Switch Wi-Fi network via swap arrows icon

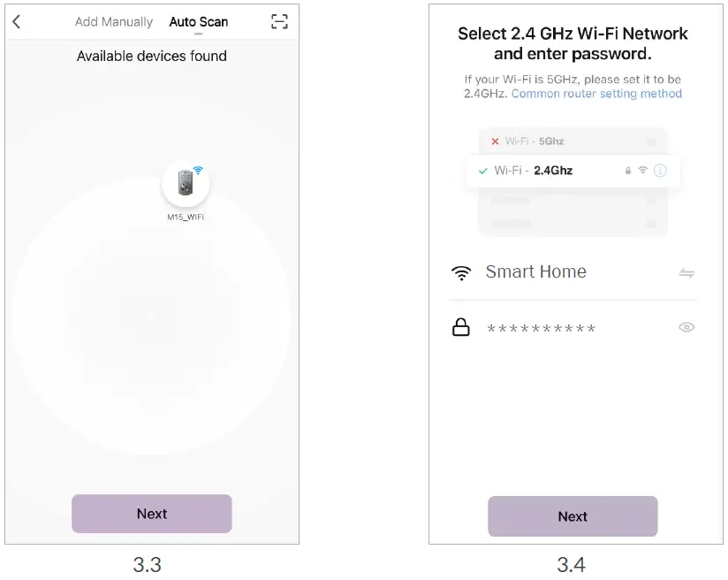coord(686,273)
